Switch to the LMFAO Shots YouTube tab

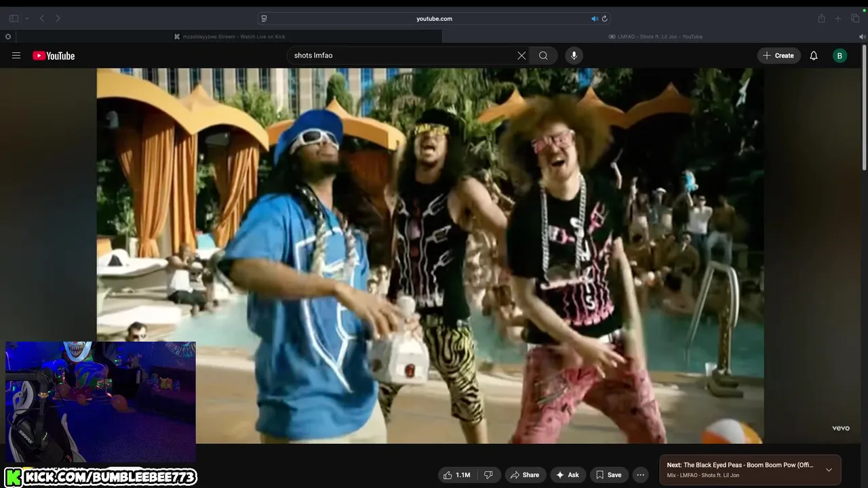point(655,37)
